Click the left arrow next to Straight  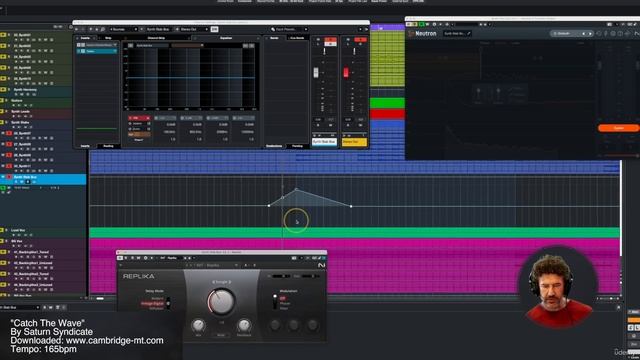(x=213, y=282)
